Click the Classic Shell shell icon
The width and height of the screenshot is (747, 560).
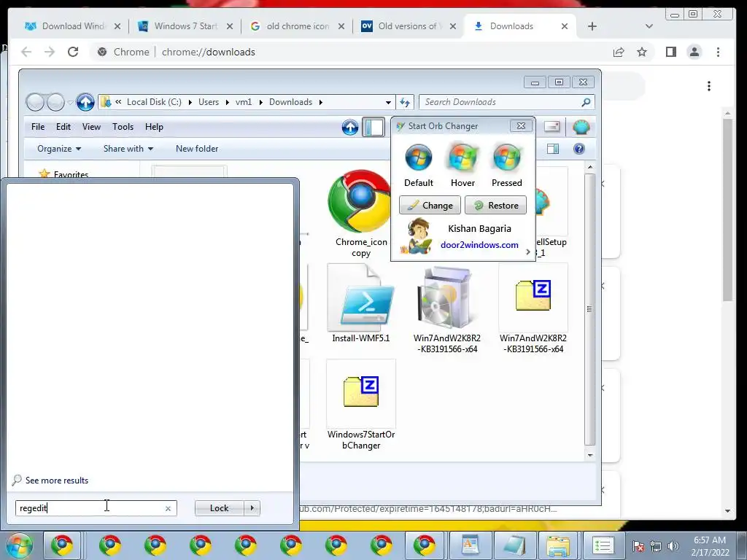click(581, 127)
